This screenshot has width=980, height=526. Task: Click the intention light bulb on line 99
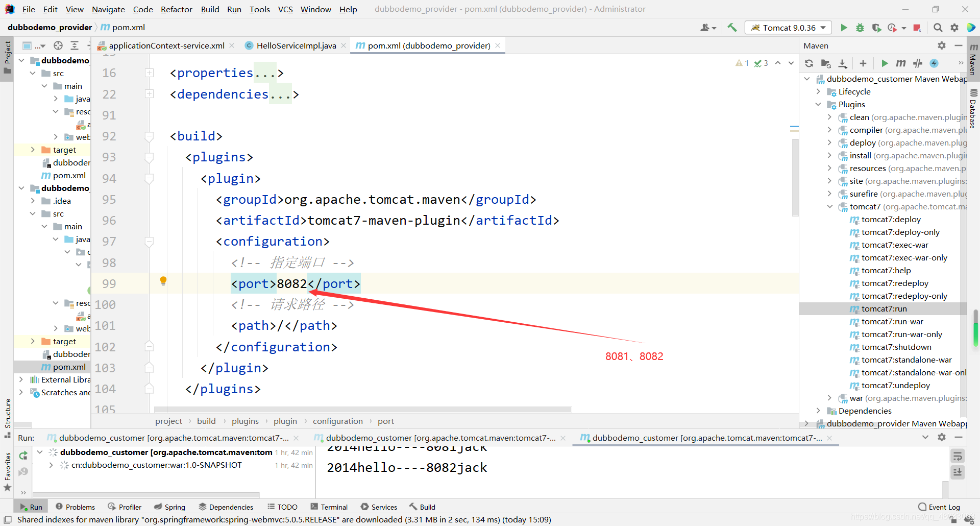point(163,280)
